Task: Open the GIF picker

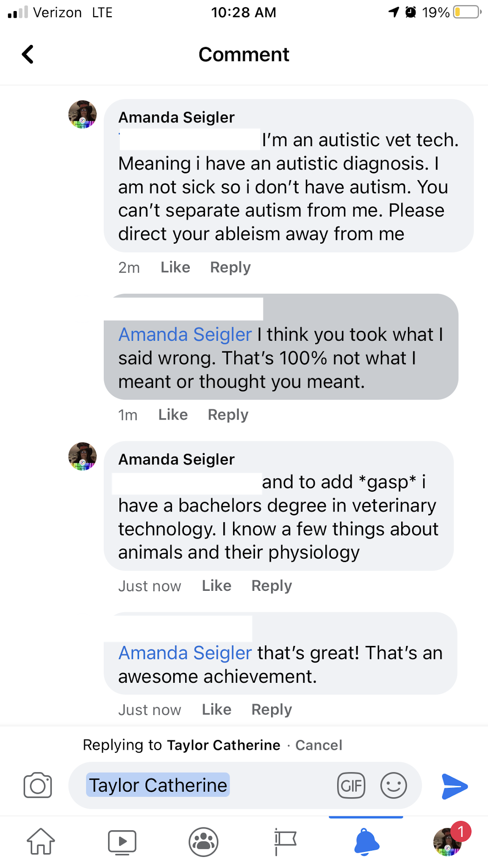Action: pyautogui.click(x=351, y=785)
